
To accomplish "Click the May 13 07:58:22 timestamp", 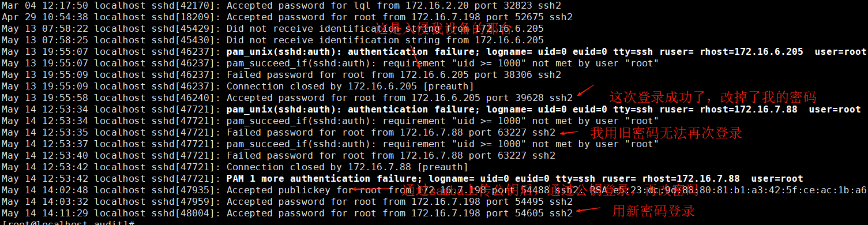I will pyautogui.click(x=45, y=28).
